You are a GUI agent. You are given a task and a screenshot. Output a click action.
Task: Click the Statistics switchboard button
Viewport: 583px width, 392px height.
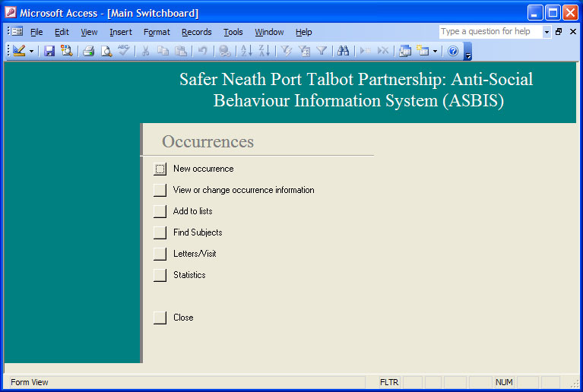tap(160, 275)
